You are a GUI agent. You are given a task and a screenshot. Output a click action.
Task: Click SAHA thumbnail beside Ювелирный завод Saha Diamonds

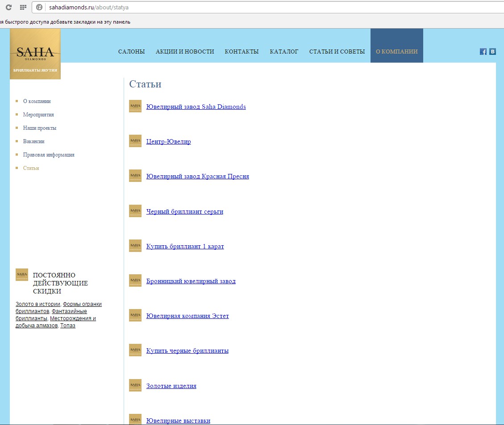[135, 106]
